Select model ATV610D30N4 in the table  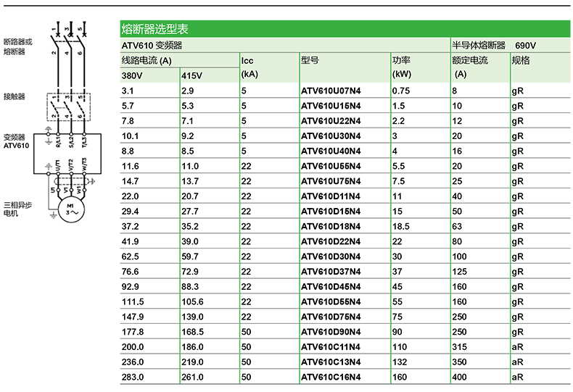coord(330,256)
